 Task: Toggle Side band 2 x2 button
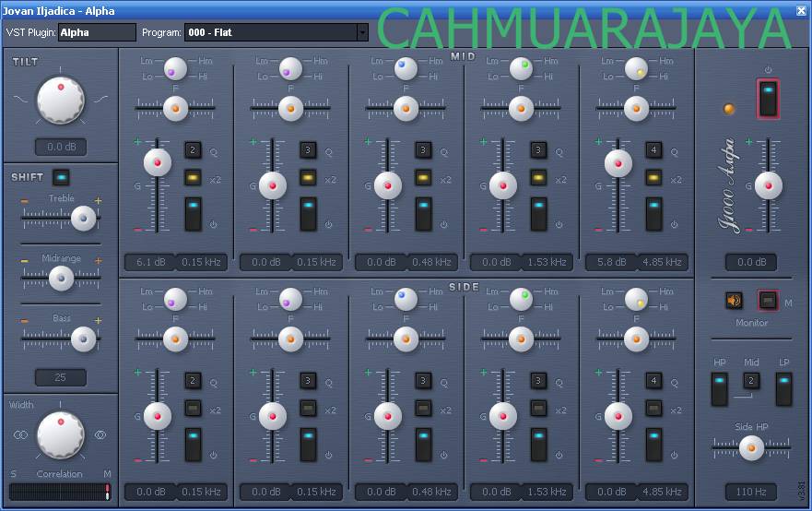(308, 409)
